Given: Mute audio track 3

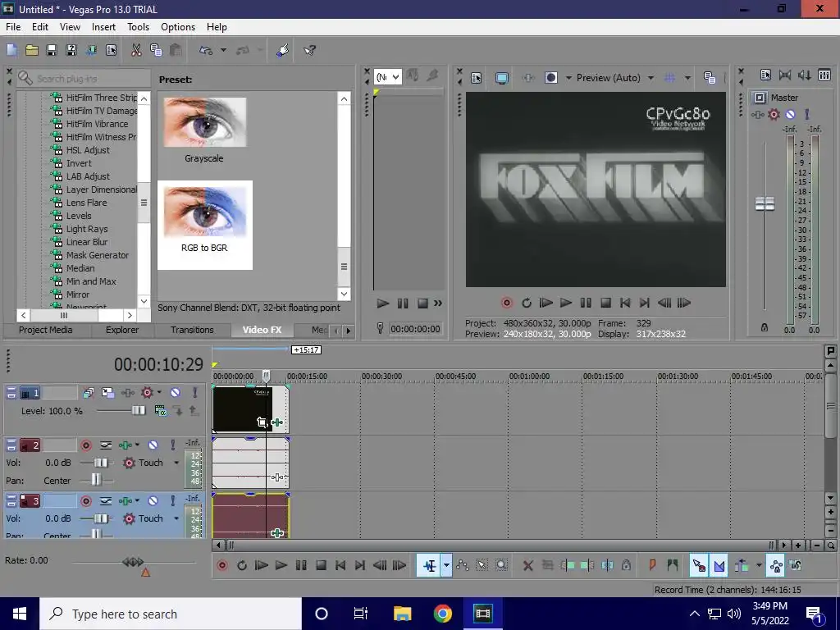Looking at the screenshot, I should click(153, 501).
